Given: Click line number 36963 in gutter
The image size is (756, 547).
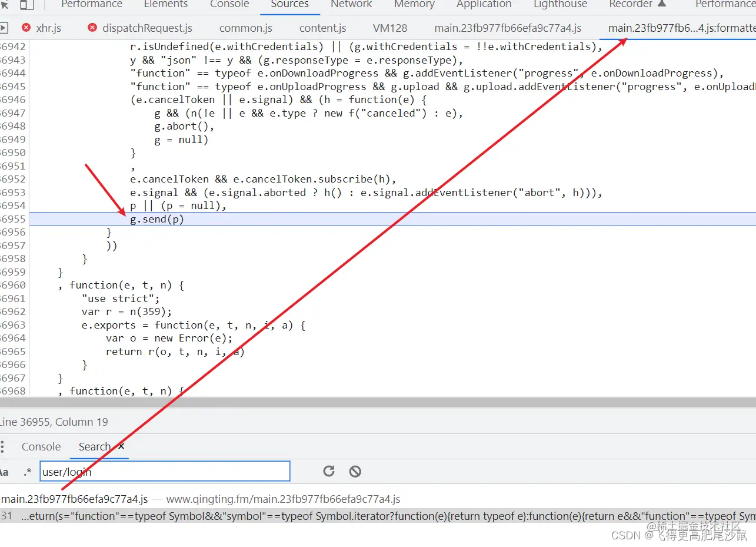Looking at the screenshot, I should 13,325.
